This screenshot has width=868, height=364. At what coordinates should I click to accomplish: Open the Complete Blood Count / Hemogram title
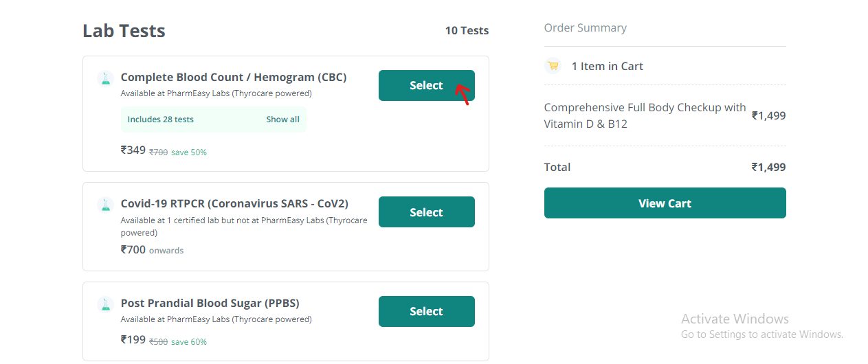pos(234,78)
